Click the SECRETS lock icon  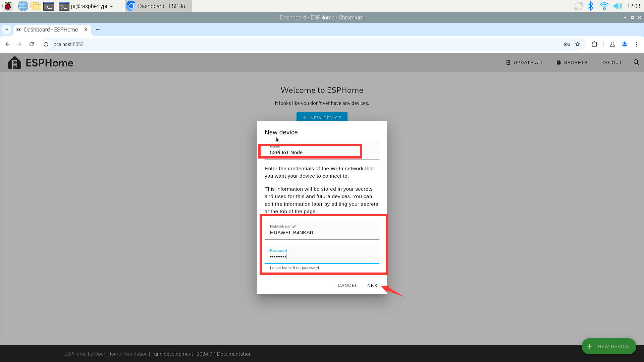pos(558,62)
